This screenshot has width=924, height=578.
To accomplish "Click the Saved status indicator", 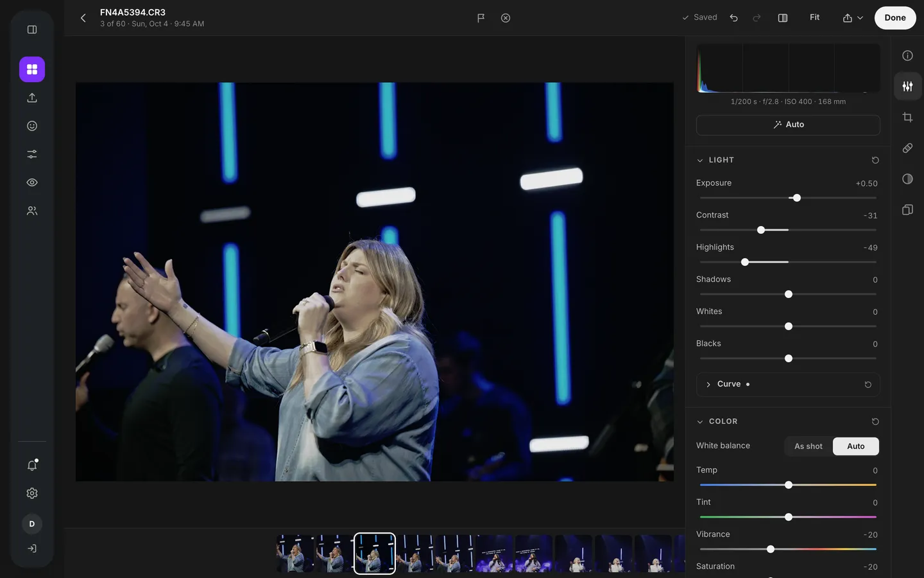I will (699, 17).
